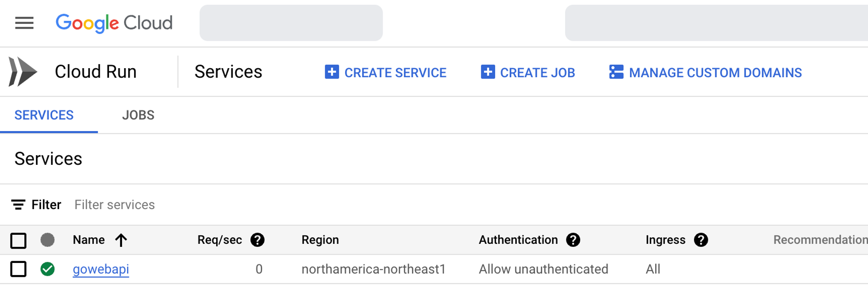The image size is (868, 292).
Task: Click the Google Cloud logo
Action: [114, 23]
